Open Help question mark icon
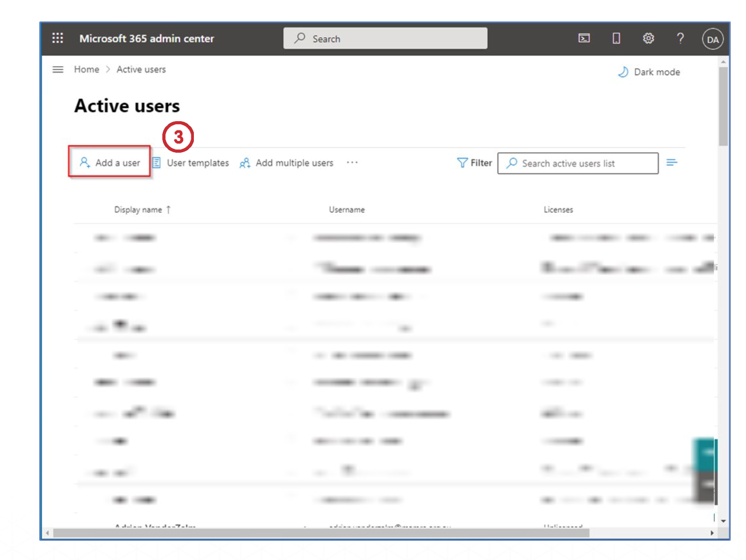Image resolution: width=746 pixels, height=560 pixels. (680, 38)
